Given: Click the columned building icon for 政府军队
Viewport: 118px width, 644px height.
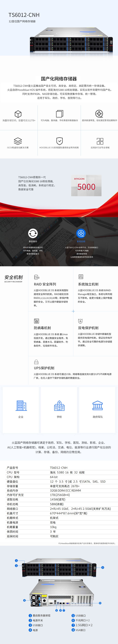Looking at the screenshot, I should click(x=97, y=406).
